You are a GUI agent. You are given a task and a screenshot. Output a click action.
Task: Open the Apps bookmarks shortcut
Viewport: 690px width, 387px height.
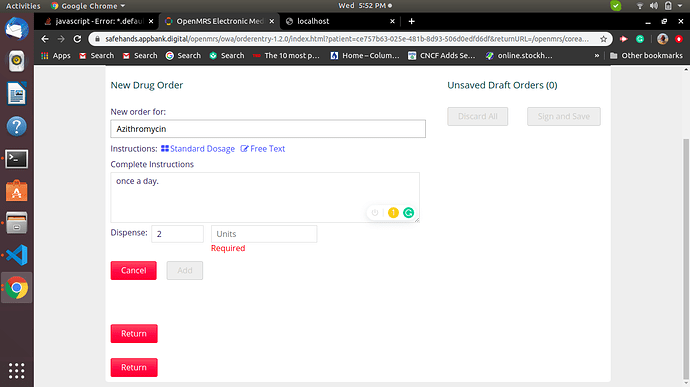point(56,55)
